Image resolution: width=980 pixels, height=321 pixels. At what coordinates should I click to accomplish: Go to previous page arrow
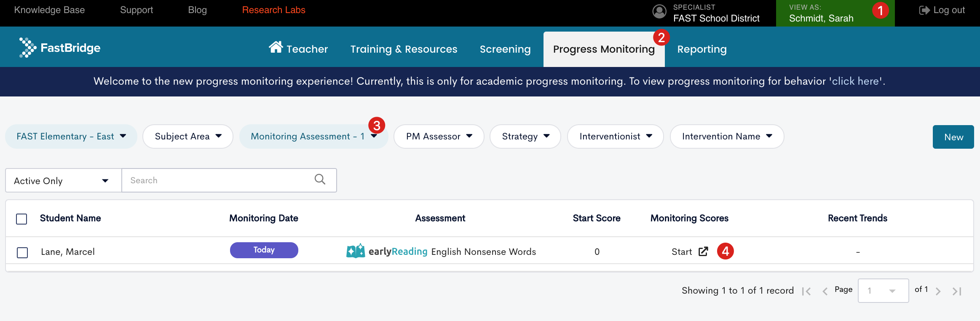coord(825,291)
